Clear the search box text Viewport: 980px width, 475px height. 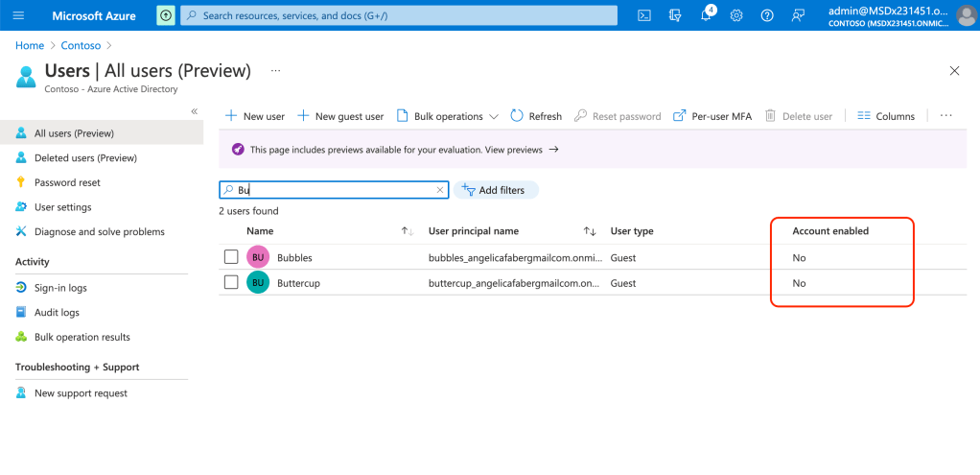440,190
